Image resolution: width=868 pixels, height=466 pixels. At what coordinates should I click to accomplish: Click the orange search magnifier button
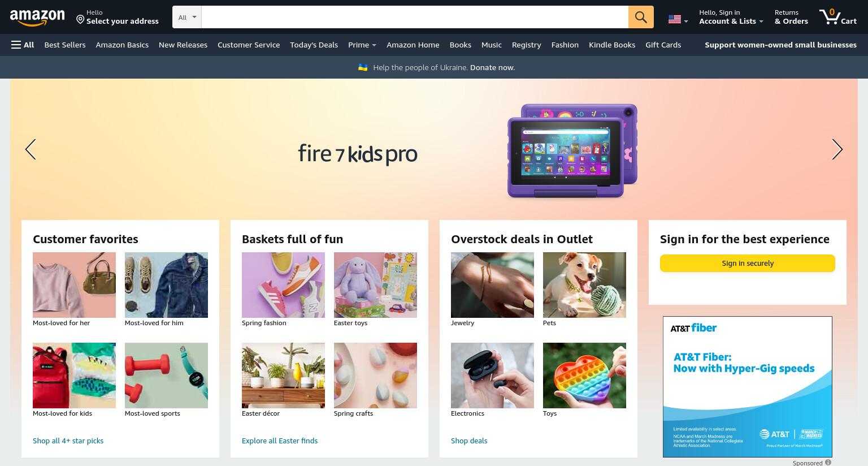click(641, 17)
